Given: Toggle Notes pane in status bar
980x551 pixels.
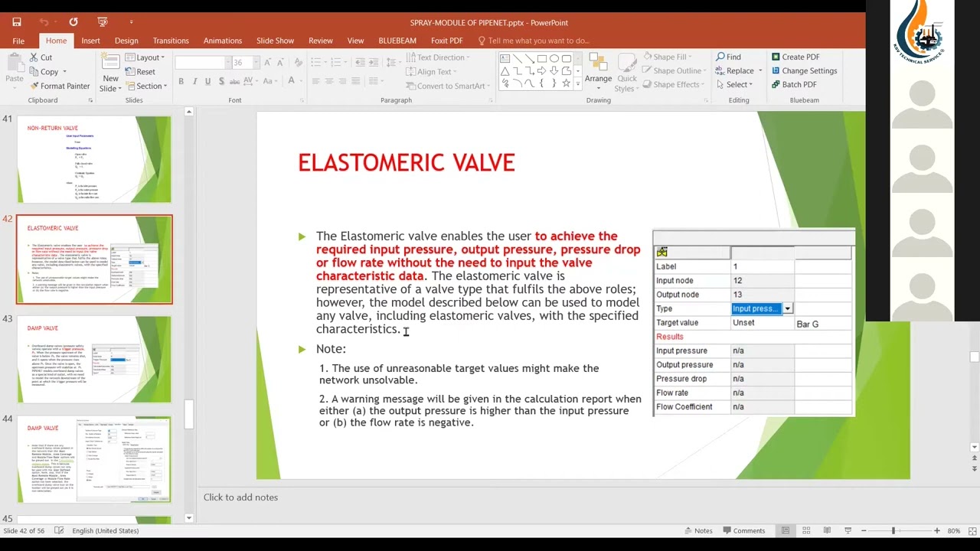Looking at the screenshot, I should click(697, 530).
